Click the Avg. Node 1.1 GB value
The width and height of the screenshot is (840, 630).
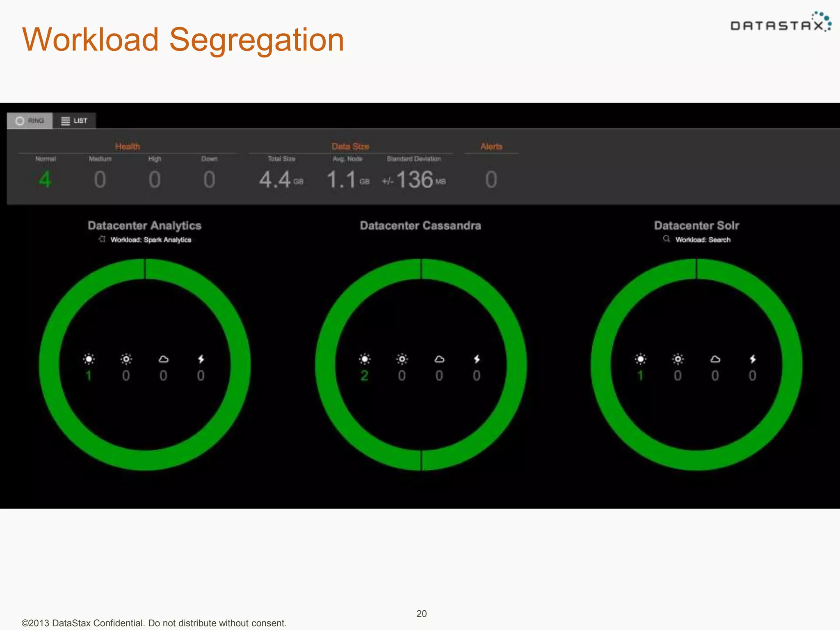click(348, 180)
